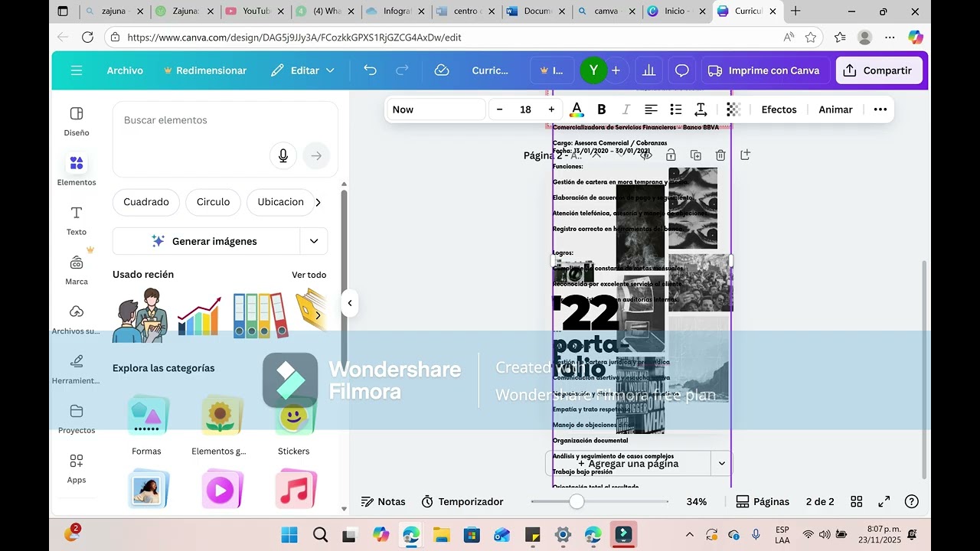Image resolution: width=980 pixels, height=551 pixels.
Task: Open the Redimensionar menu
Action: (204, 70)
